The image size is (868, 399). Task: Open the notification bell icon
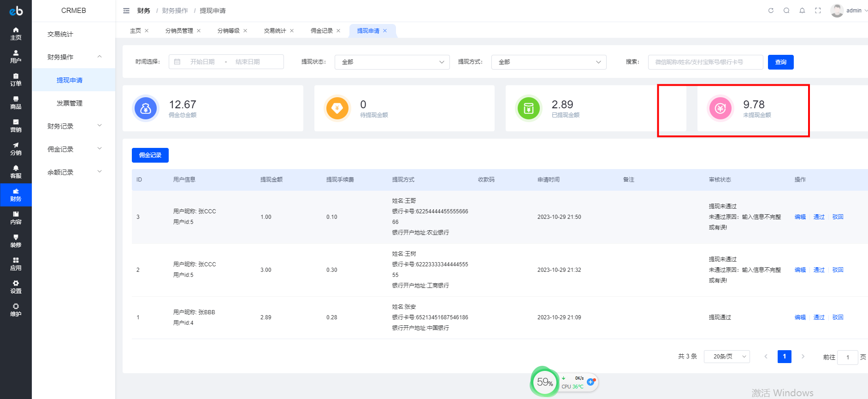pos(802,11)
